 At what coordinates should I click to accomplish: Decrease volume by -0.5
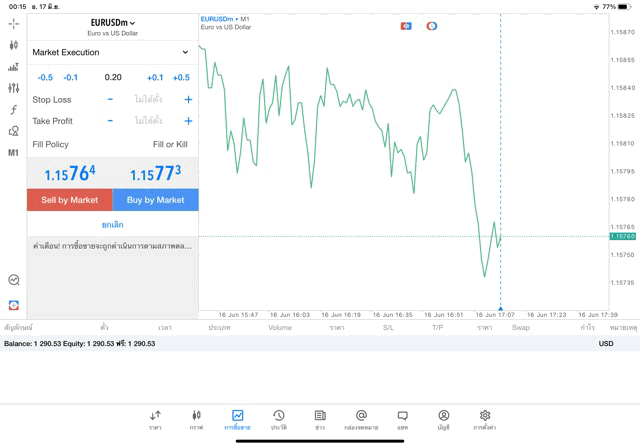(x=45, y=77)
